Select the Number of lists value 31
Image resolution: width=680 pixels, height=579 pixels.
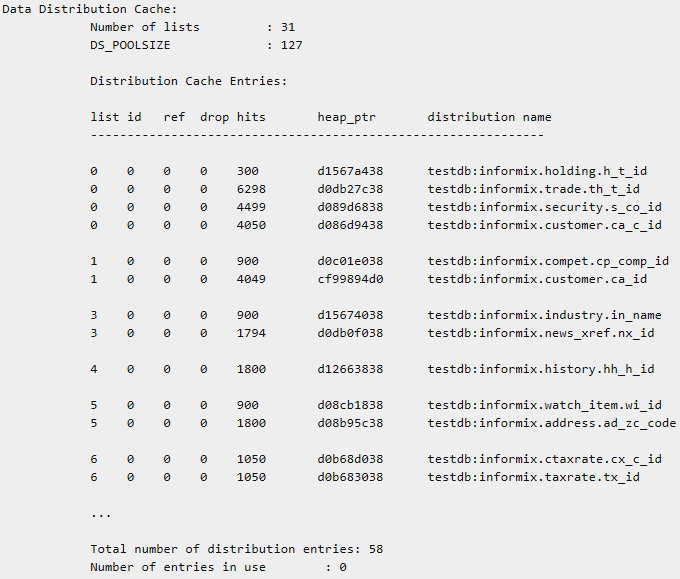point(287,27)
